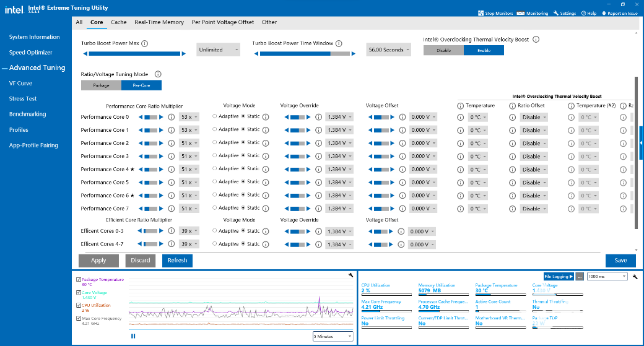This screenshot has height=346, width=644.
Task: Show ratio info for Efficient Cores 0-3
Action: point(172,231)
